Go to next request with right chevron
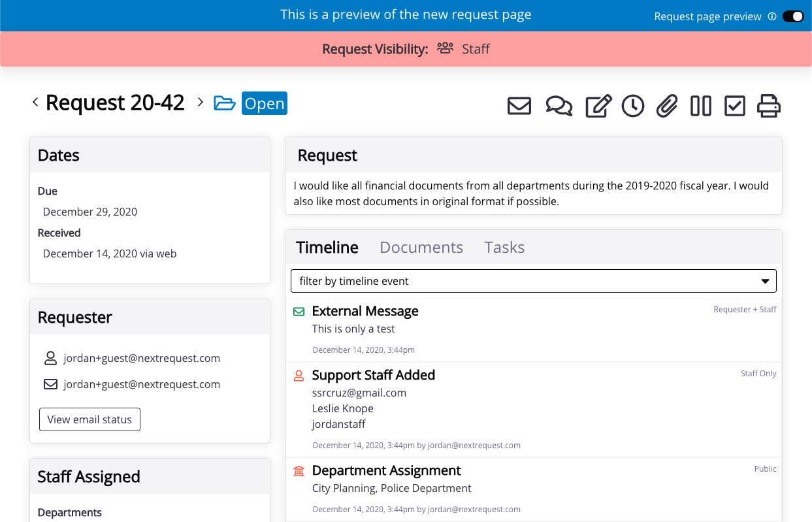The width and height of the screenshot is (812, 522). pyautogui.click(x=201, y=103)
